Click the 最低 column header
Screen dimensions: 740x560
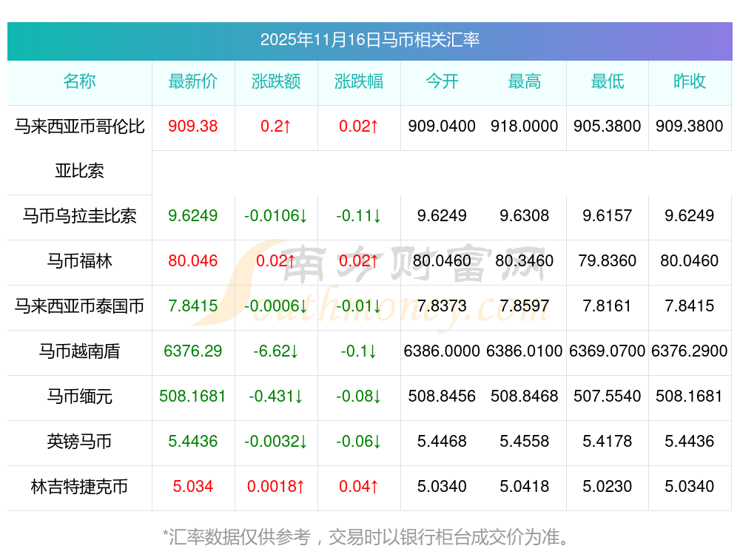coord(608,81)
